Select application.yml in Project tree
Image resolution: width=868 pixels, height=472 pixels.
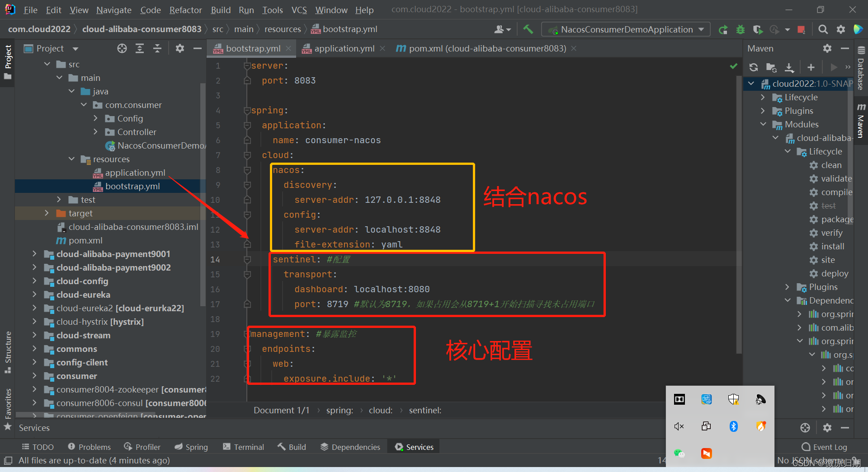coord(135,173)
